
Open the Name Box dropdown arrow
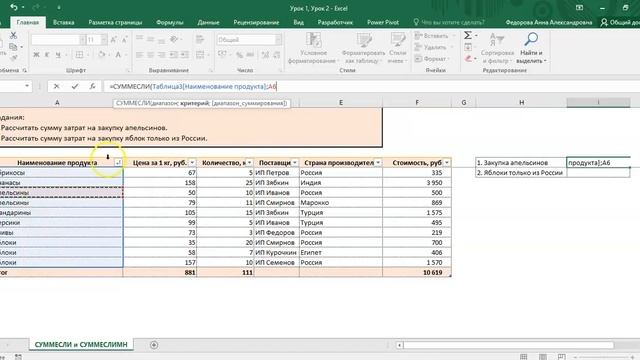click(27, 86)
